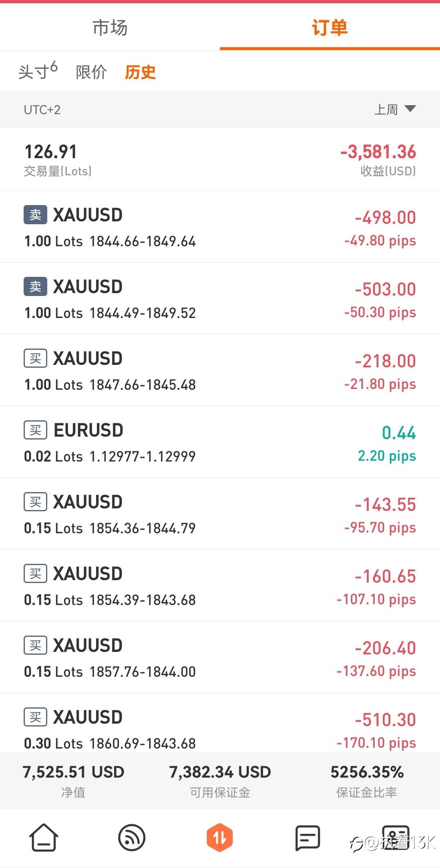Select the 历史 history sub-tab
This screenshot has width=440, height=868.
point(140,72)
